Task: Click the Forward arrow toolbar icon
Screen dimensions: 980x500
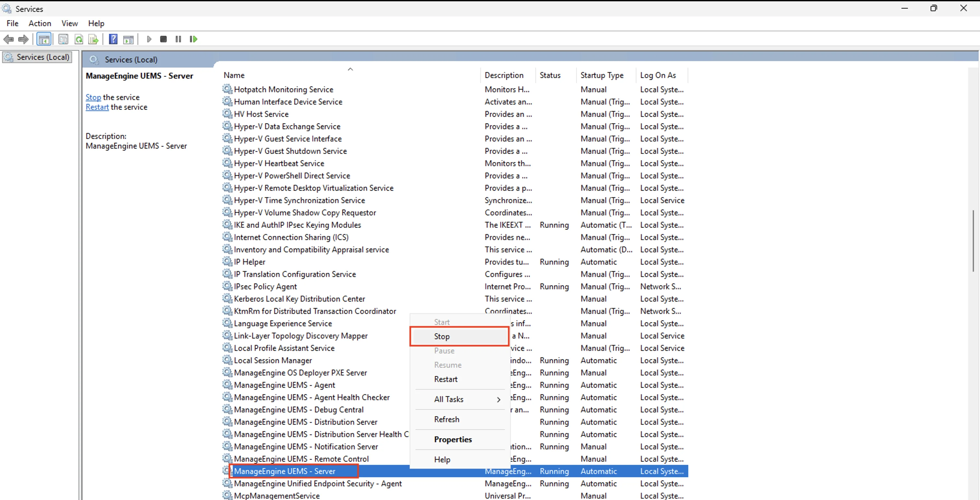Action: [x=24, y=39]
